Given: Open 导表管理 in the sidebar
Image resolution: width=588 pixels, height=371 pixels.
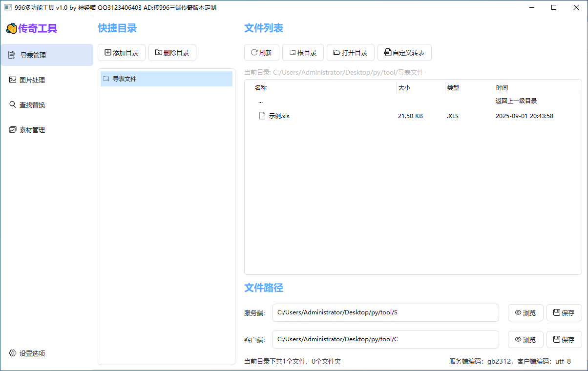Looking at the screenshot, I should pyautogui.click(x=47, y=55).
